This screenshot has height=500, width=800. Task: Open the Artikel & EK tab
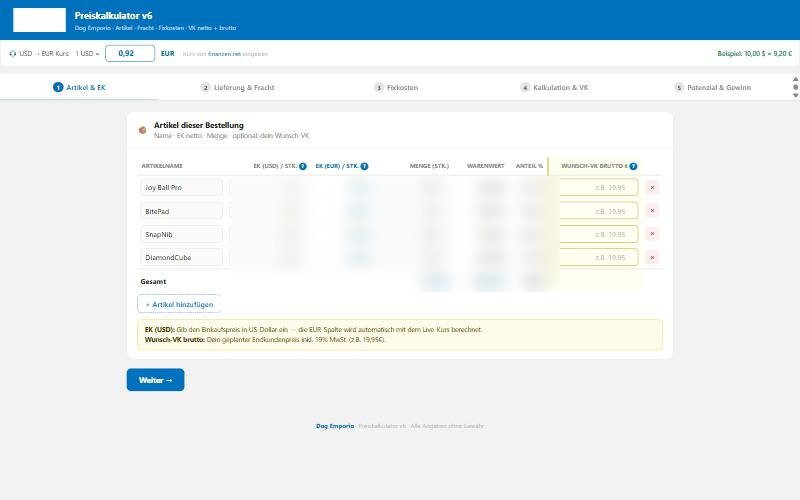coord(79,87)
